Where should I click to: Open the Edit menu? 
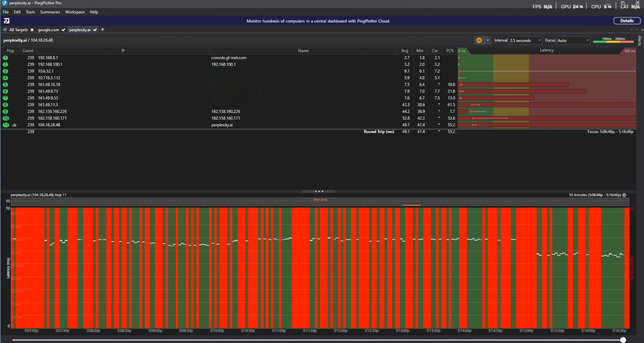17,12
